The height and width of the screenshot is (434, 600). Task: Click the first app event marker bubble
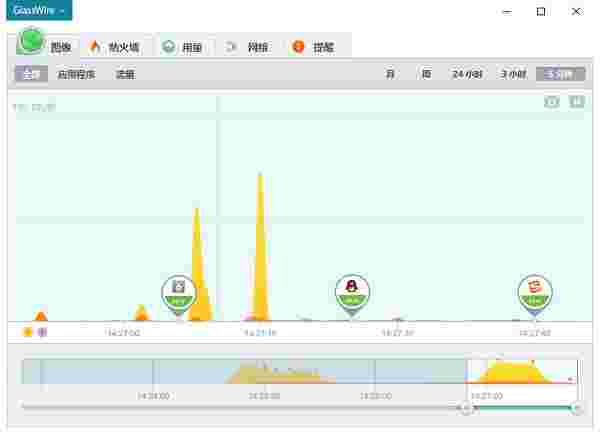178,294
